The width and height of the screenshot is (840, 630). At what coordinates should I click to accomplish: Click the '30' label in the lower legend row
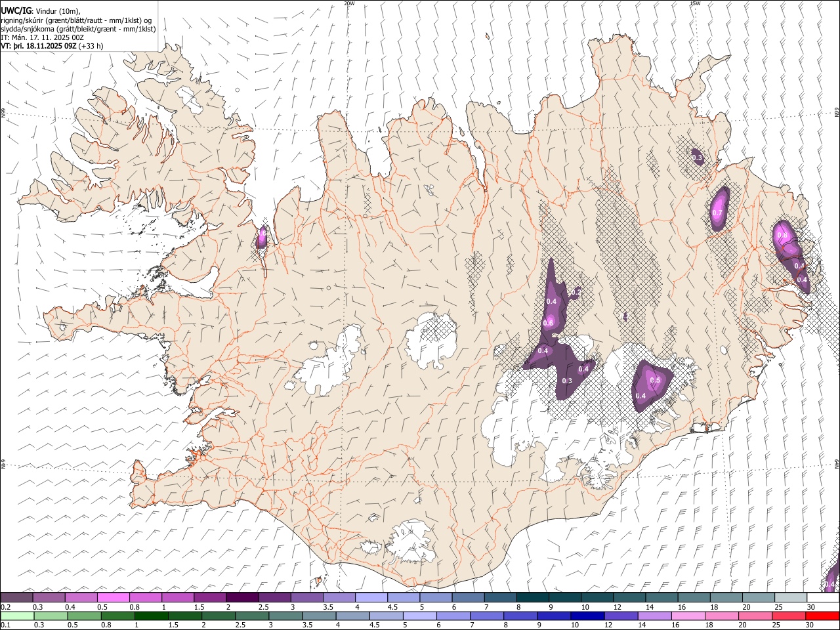point(811,625)
